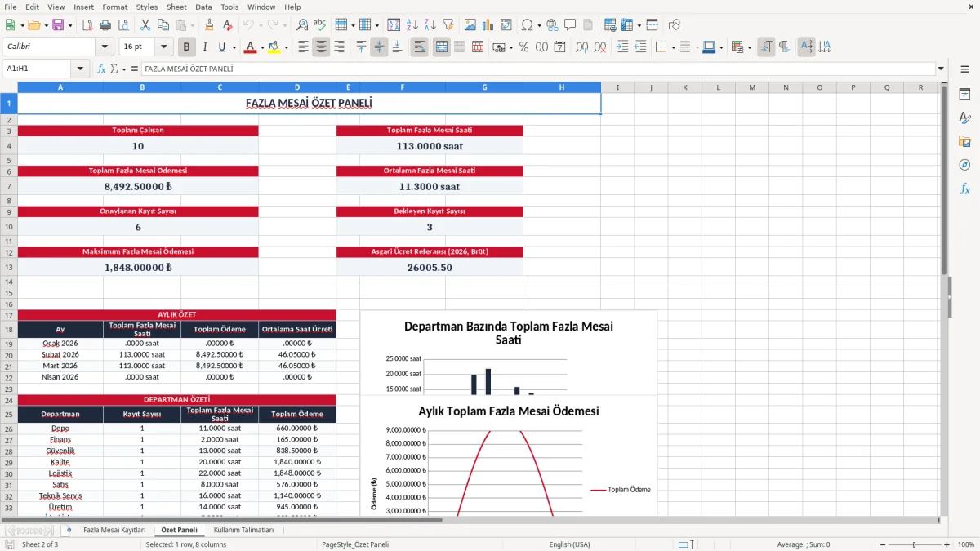980x551 pixels.
Task: Click Insert Comment icon
Action: point(570,25)
